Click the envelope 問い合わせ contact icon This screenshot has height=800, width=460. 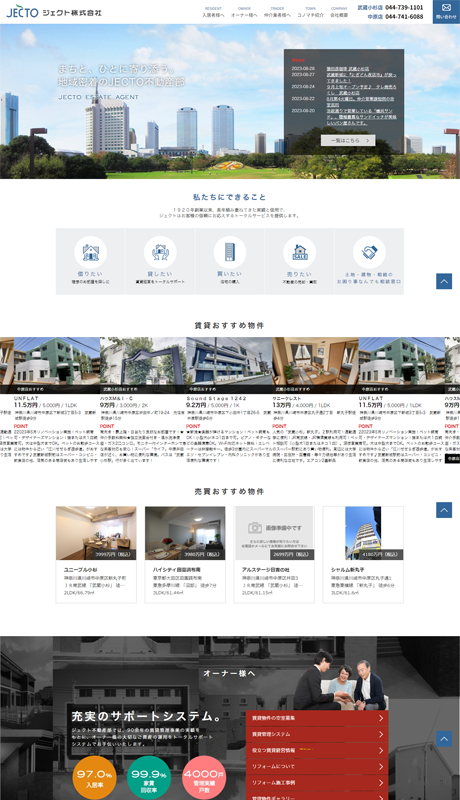(446, 11)
